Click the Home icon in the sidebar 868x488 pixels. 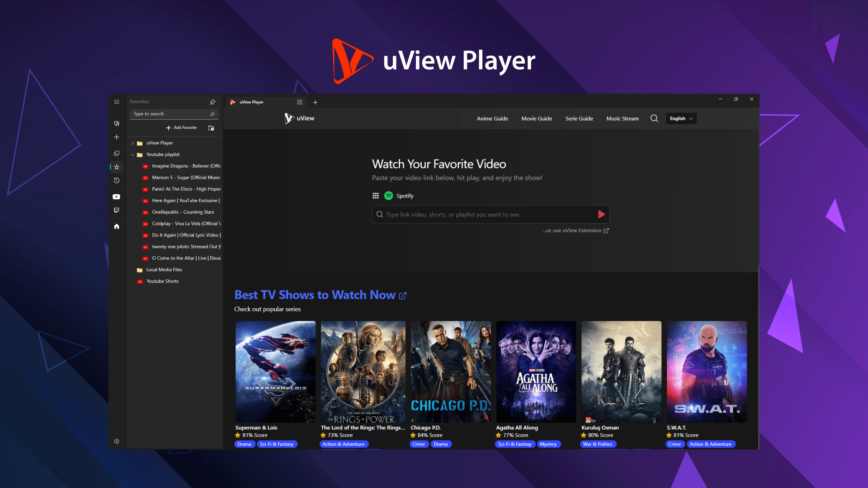pos(116,226)
